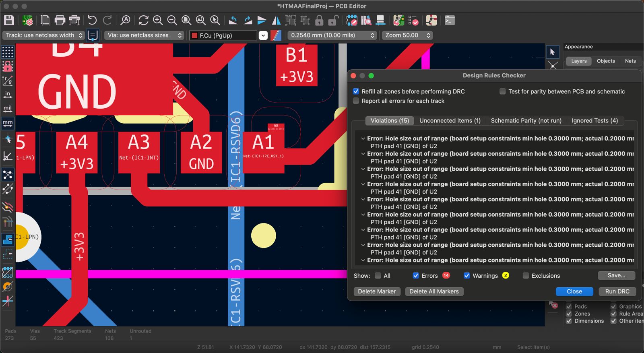Click the Design Rules Checker toolbar icon
The image size is (644, 353).
413,20
